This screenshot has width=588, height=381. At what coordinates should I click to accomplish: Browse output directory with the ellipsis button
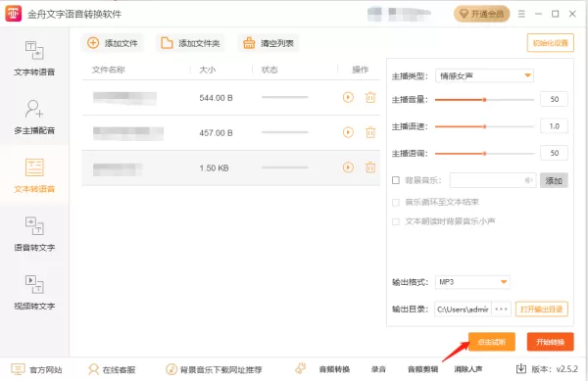coord(501,310)
